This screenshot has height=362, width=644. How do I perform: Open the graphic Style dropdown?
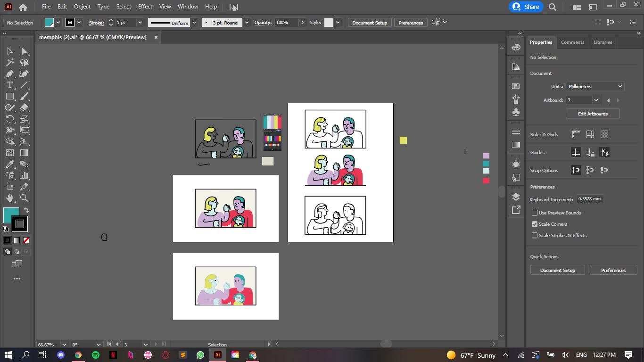(338, 23)
